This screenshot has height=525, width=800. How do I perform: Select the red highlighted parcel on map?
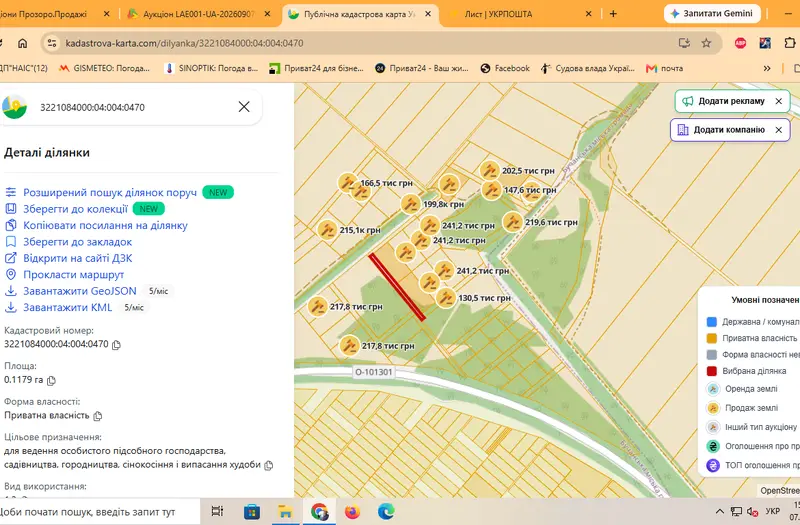point(397,287)
